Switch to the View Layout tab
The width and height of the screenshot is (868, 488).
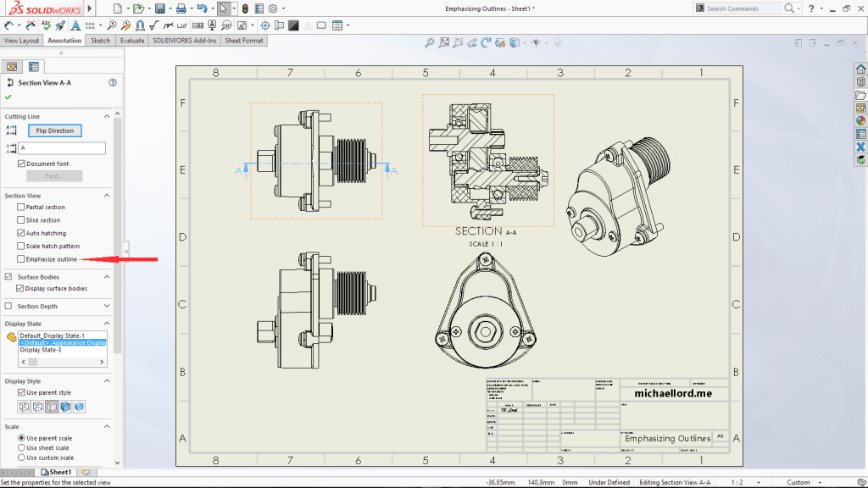coord(21,41)
